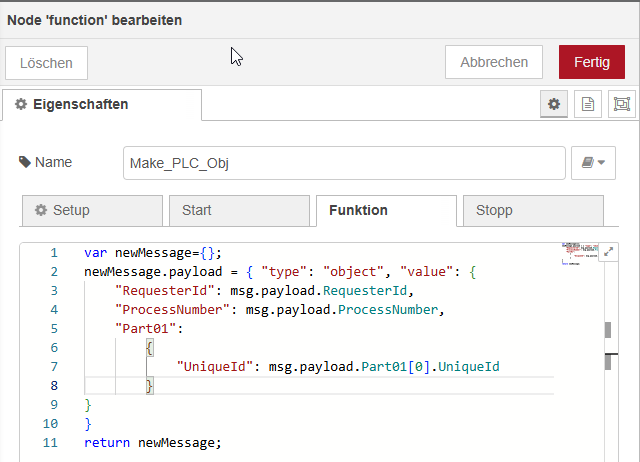Click the Name field containing Make_PLC_Obj
Screen dimensions: 640x462
point(344,163)
